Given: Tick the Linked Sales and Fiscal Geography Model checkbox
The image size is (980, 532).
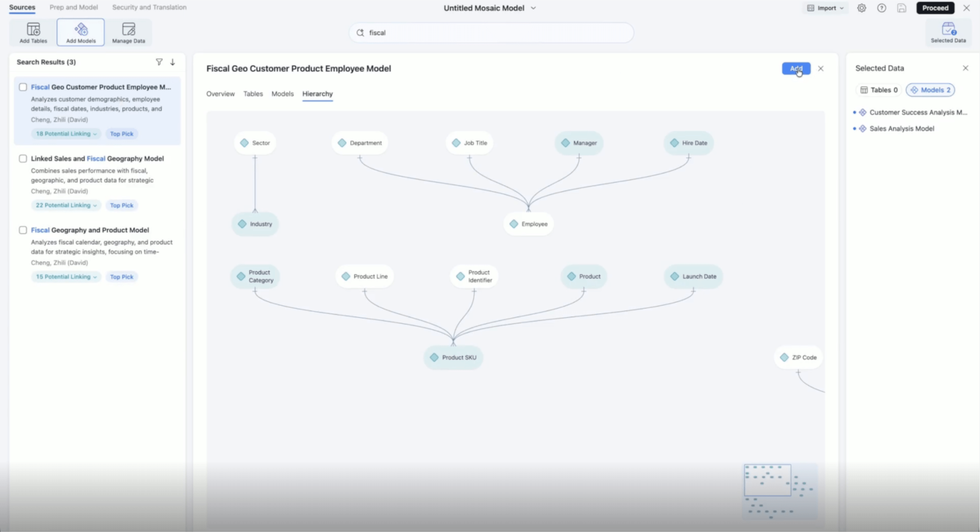Looking at the screenshot, I should click(x=23, y=159).
